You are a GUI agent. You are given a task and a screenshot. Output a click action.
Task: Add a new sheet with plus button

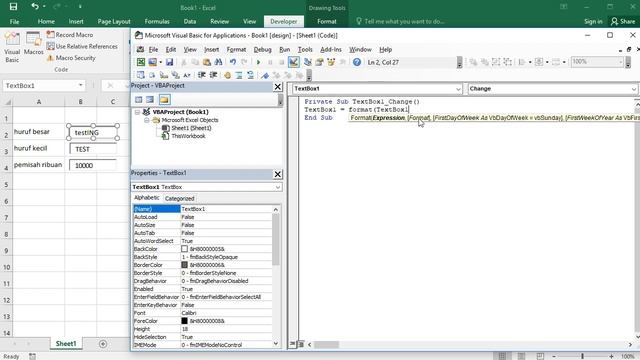(x=103, y=344)
